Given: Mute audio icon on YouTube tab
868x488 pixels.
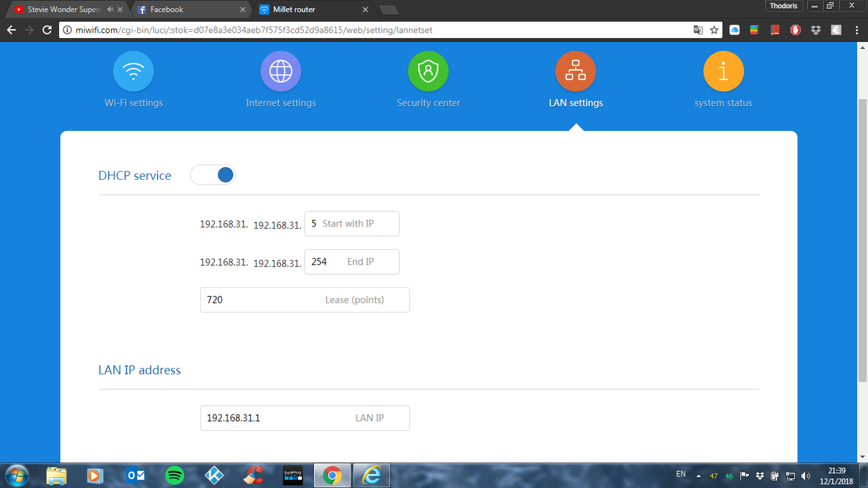Looking at the screenshot, I should 111,10.
